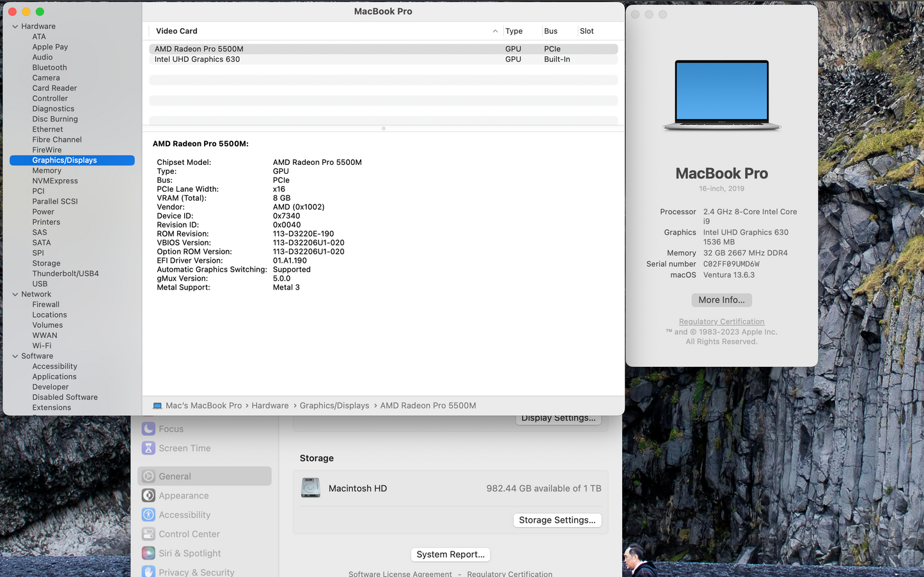Collapse the Software tree section

[x=15, y=356]
